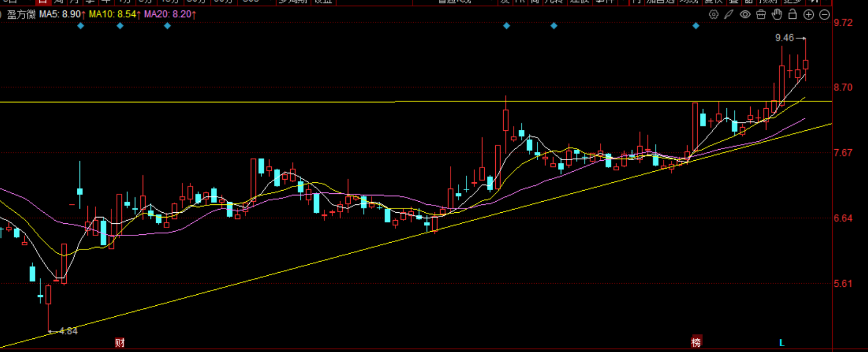Open the toolbox icon
Image resolution: width=868 pixels, height=352 pixels.
[761, 15]
